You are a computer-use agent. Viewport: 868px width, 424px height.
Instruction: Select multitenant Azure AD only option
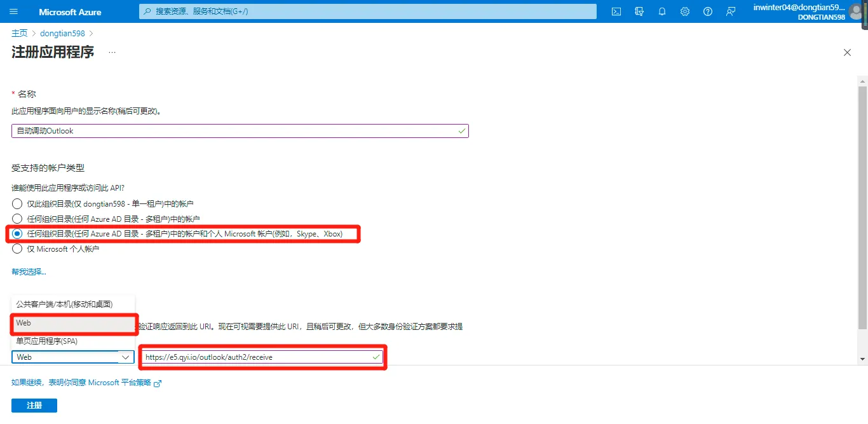point(17,219)
